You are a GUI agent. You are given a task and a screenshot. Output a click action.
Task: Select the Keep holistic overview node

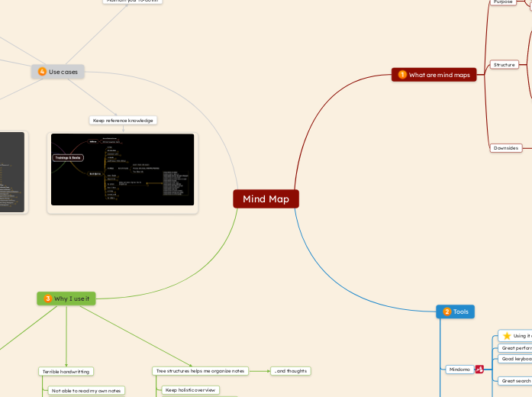tap(191, 390)
